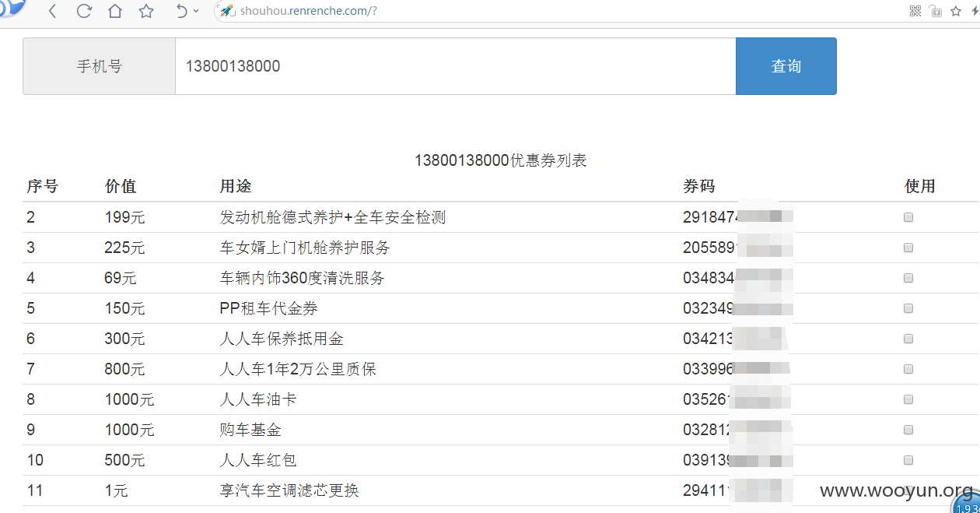The image size is (980, 513).
Task: Select text 人人车保养抵用金
Action: pyautogui.click(x=282, y=339)
